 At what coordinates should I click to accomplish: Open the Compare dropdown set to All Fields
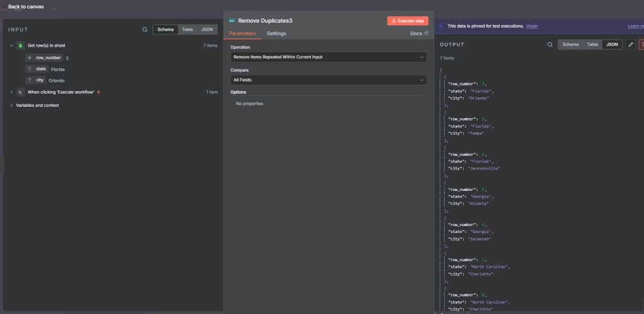click(328, 80)
